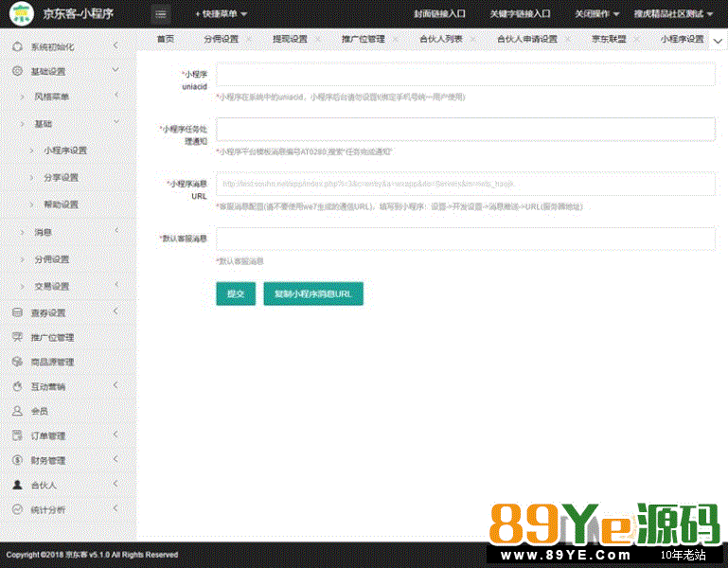Click the 财务管理 coin icon
Screen dimensions: 728x568
click(x=17, y=460)
